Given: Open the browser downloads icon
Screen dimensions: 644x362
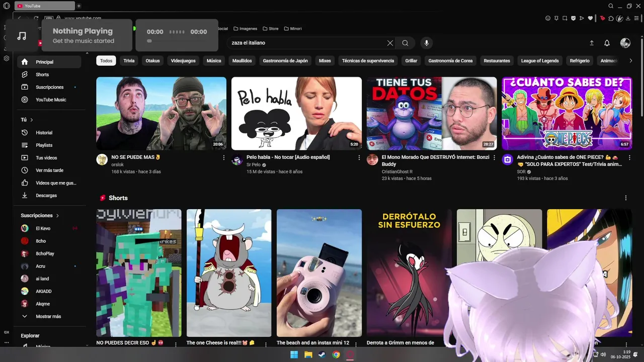Looking at the screenshot, I should pos(629,18).
